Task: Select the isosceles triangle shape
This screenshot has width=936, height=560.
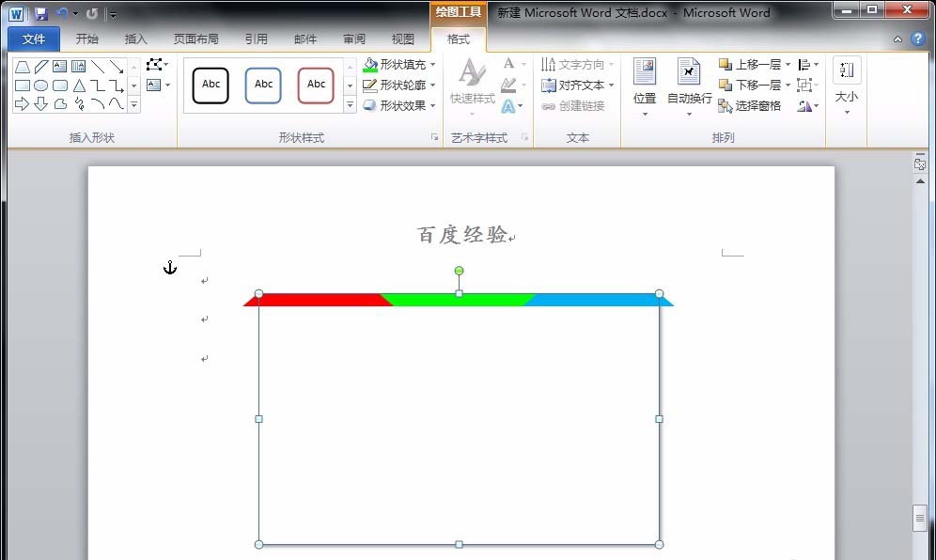Action: coord(78,86)
